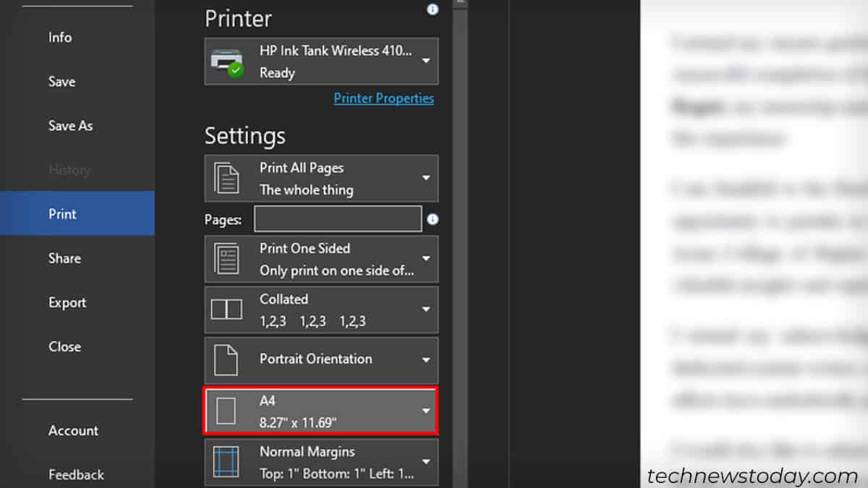Click the Normal Margins grid icon

tap(227, 461)
